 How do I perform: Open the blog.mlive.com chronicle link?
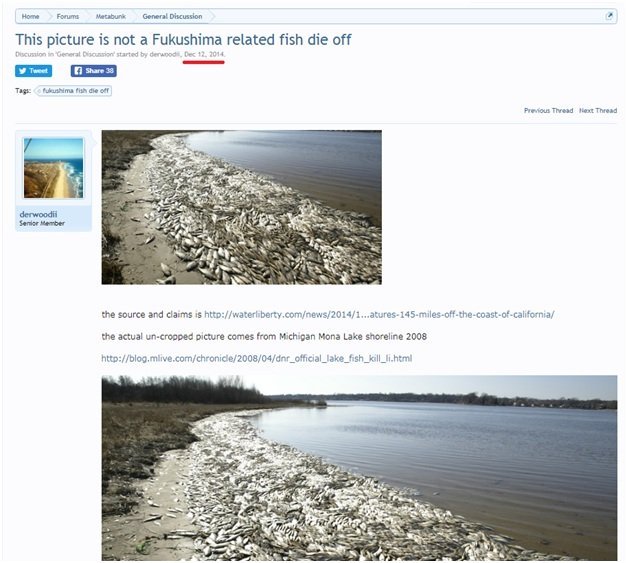(x=257, y=358)
